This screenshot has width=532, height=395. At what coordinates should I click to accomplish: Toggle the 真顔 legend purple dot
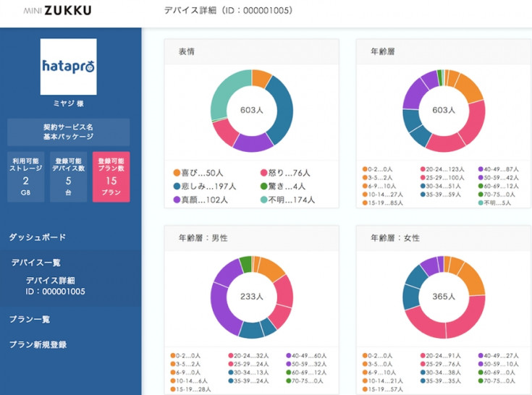coord(176,199)
